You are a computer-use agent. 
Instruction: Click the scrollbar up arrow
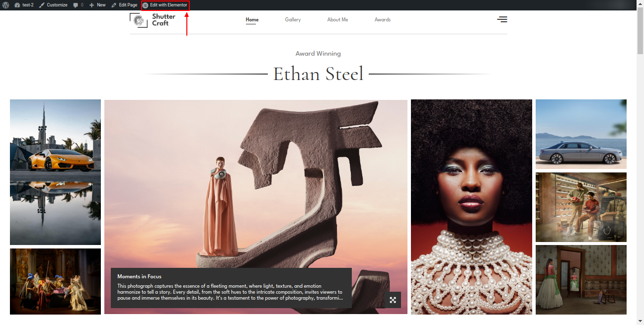click(x=640, y=4)
